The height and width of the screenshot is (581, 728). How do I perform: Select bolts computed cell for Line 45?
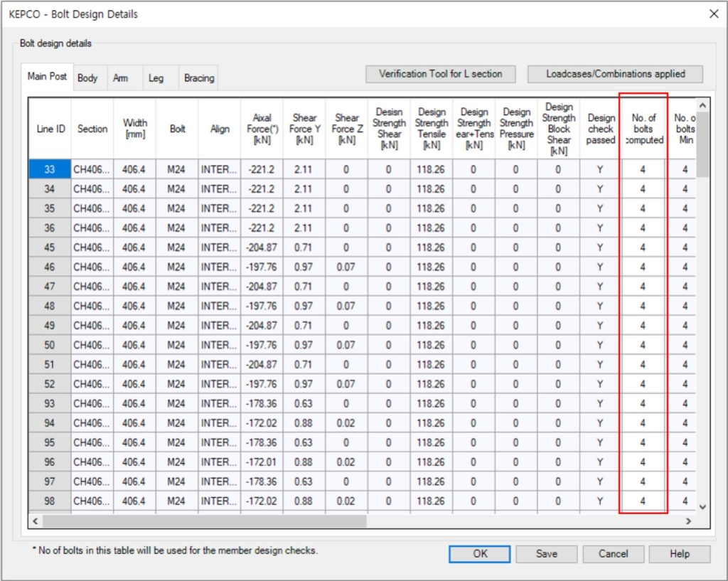643,247
